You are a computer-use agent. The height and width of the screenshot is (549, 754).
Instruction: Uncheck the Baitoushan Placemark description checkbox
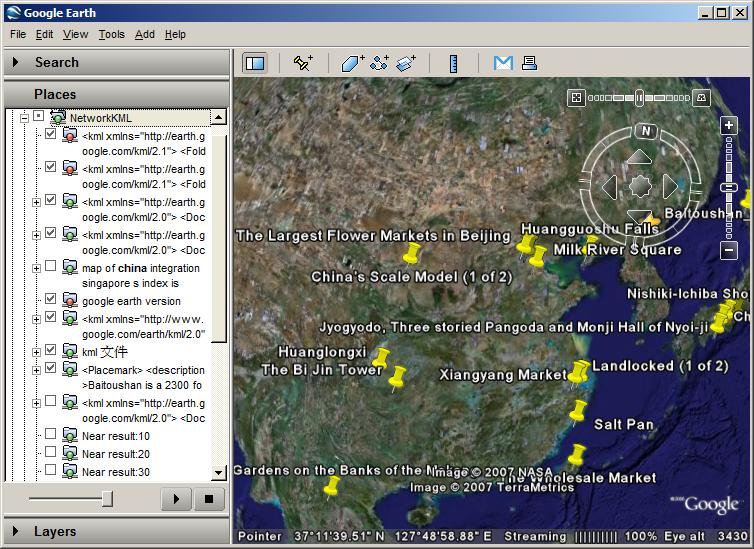pyautogui.click(x=50, y=368)
